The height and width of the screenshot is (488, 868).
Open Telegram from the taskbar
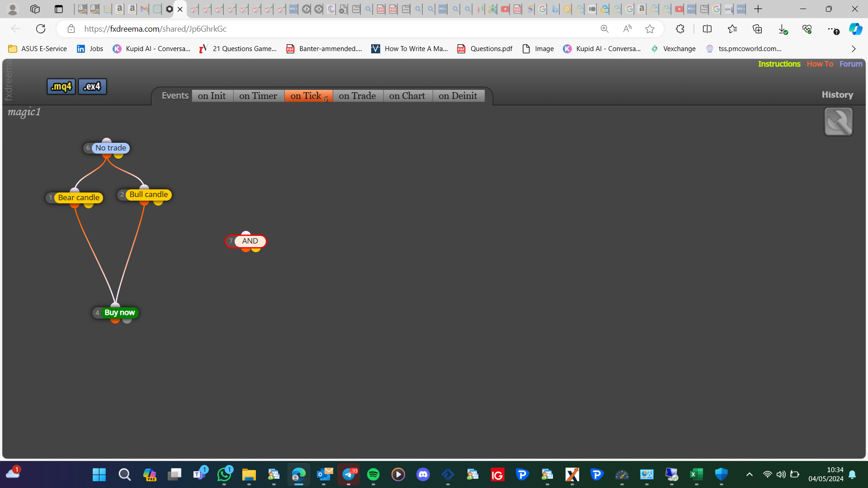click(349, 474)
